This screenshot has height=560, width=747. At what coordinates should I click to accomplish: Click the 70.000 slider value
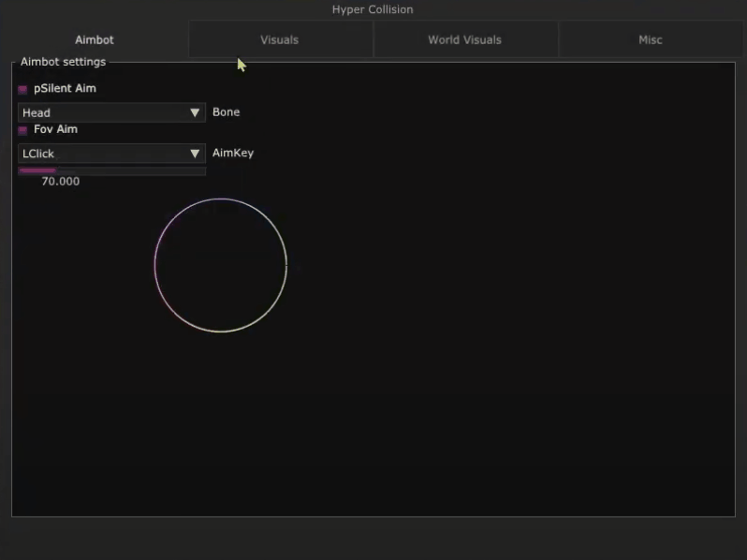60,182
